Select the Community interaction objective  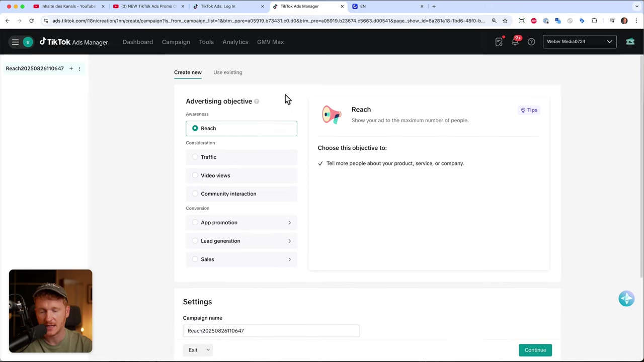click(242, 194)
